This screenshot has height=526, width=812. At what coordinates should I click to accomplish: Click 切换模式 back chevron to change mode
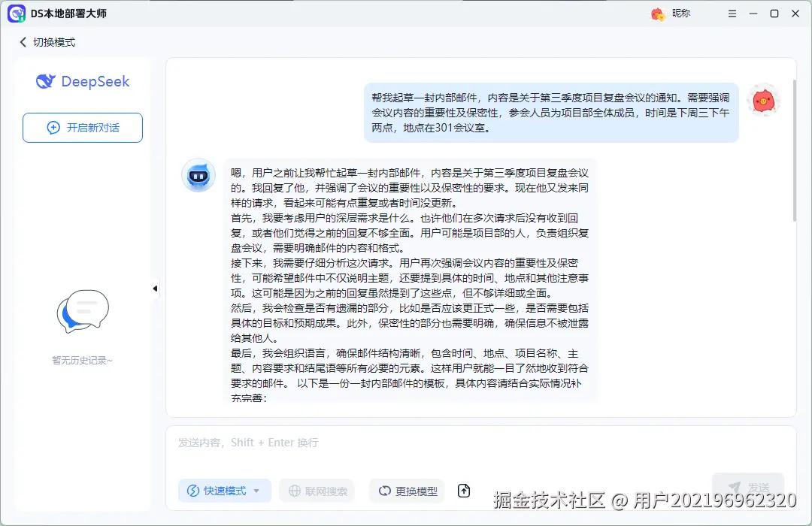(23, 42)
